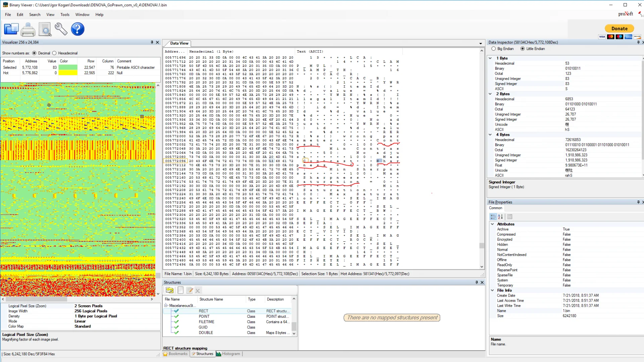The height and width of the screenshot is (362, 644).
Task: Toggle the RECT structure checkmark
Action: point(176,311)
